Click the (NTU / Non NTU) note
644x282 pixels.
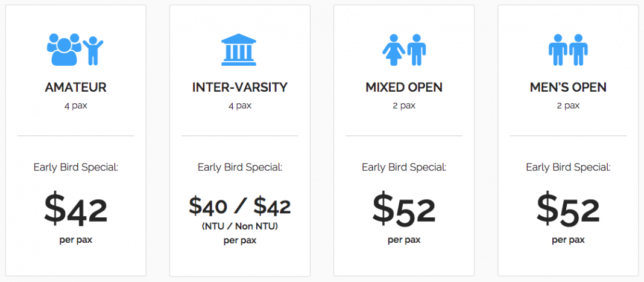coord(240,226)
